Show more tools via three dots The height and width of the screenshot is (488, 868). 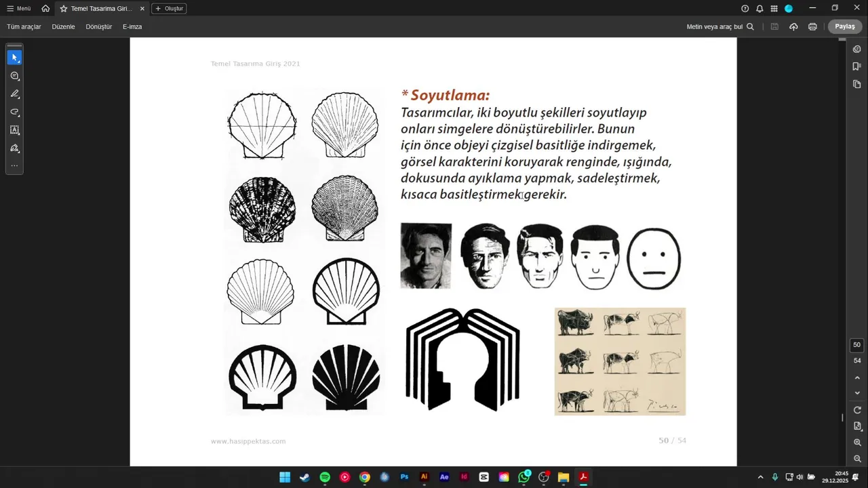tap(14, 165)
